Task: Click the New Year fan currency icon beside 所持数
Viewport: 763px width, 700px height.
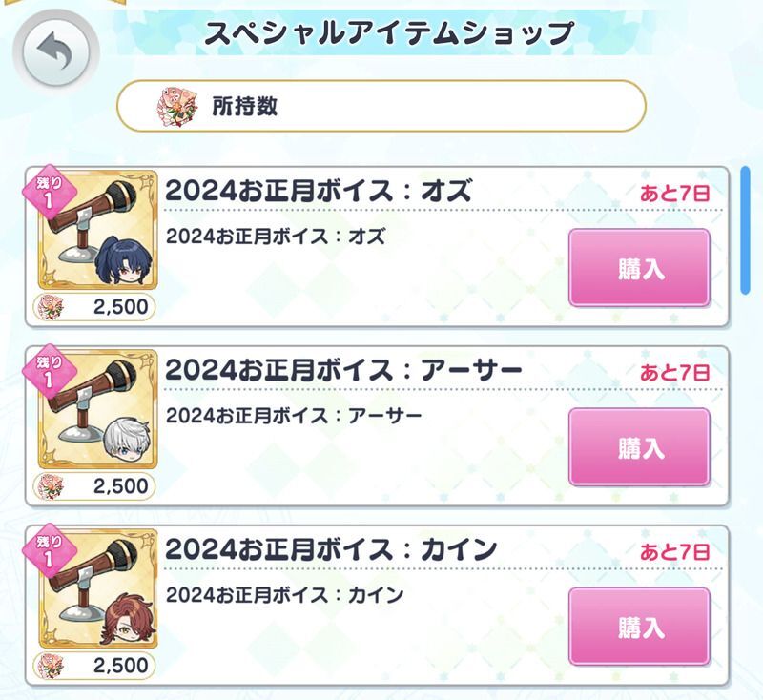Action: [177, 106]
